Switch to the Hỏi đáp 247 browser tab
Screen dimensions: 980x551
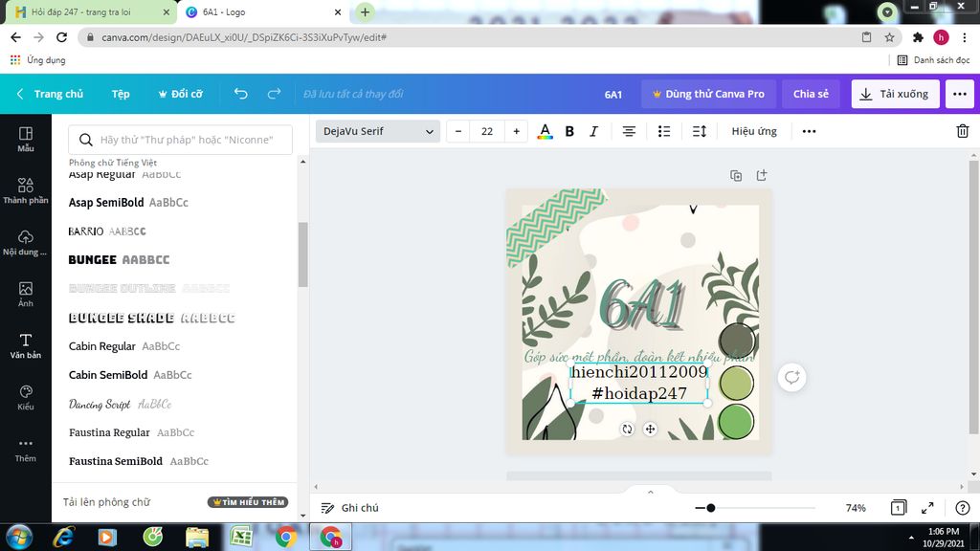point(87,11)
